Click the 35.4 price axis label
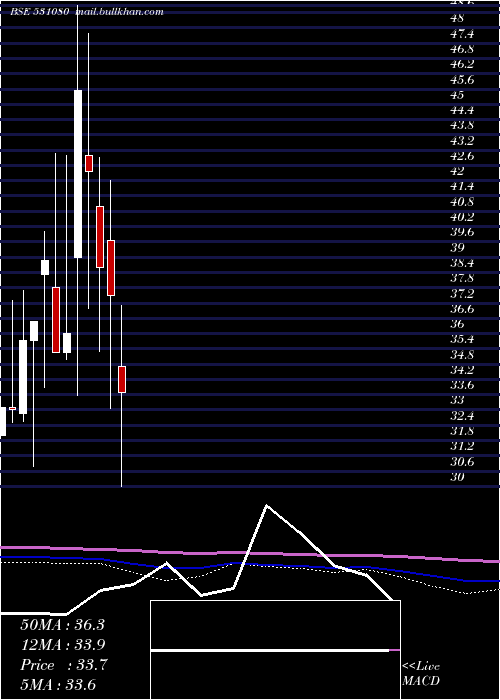This screenshot has height=700, width=500. (462, 340)
